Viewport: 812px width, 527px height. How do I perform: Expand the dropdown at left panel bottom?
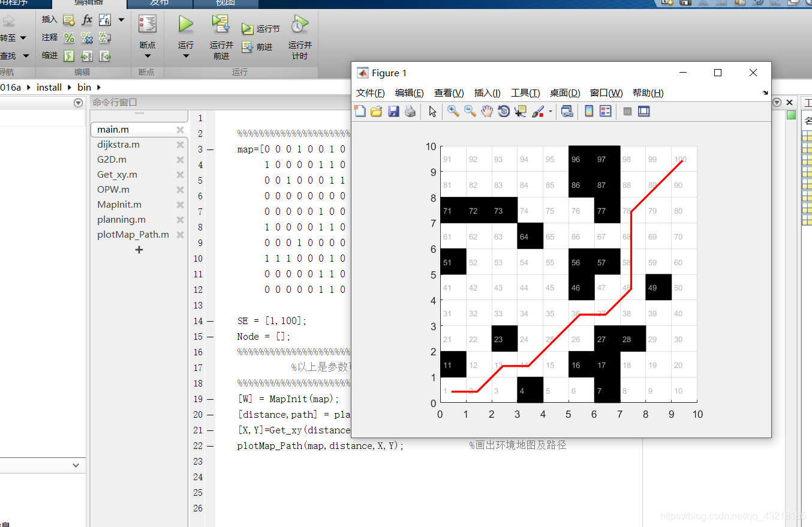76,465
